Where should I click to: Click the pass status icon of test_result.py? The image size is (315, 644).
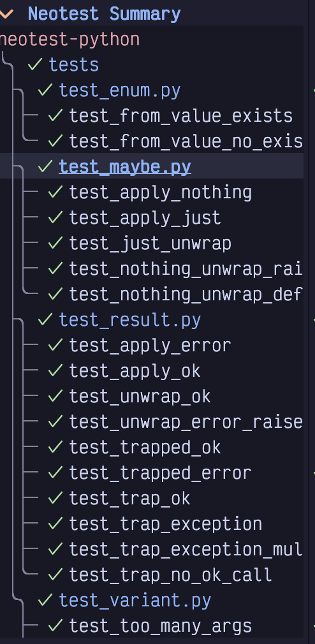point(45,319)
